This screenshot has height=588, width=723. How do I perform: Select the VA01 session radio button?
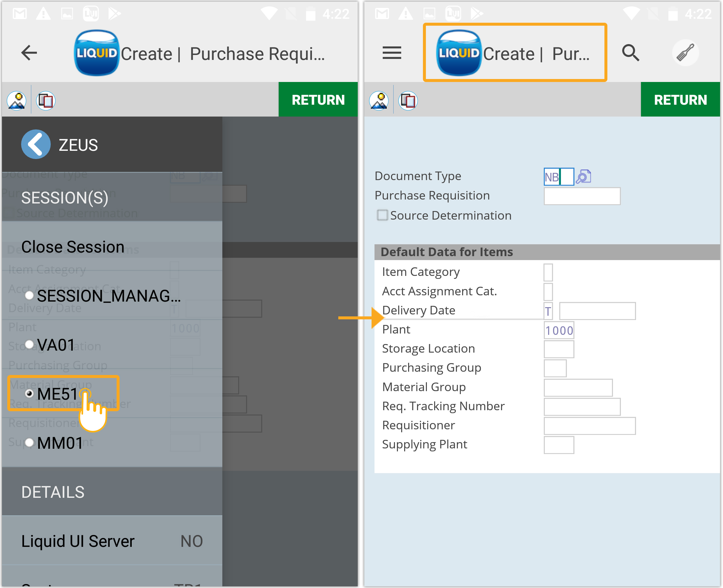coord(29,345)
